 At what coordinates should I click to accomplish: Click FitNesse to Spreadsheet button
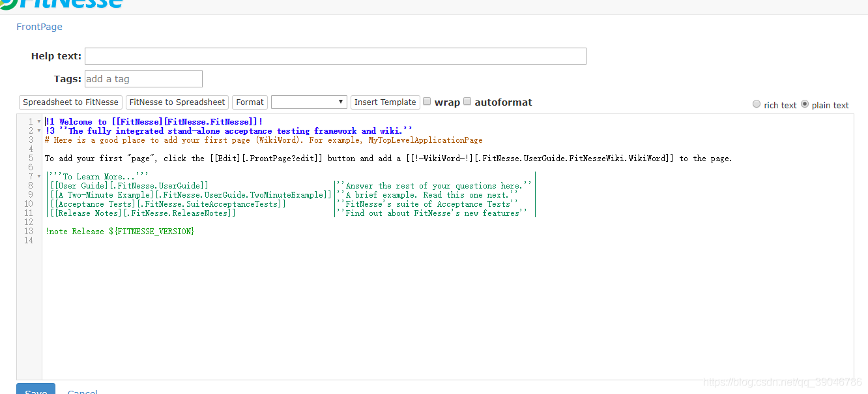tap(177, 102)
